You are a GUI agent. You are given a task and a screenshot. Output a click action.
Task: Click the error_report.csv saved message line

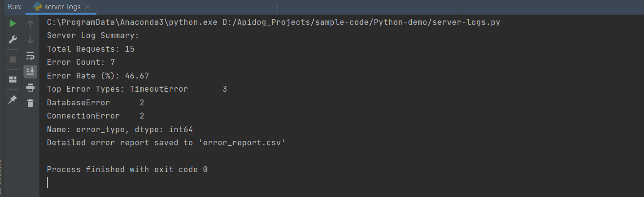pyautogui.click(x=166, y=143)
